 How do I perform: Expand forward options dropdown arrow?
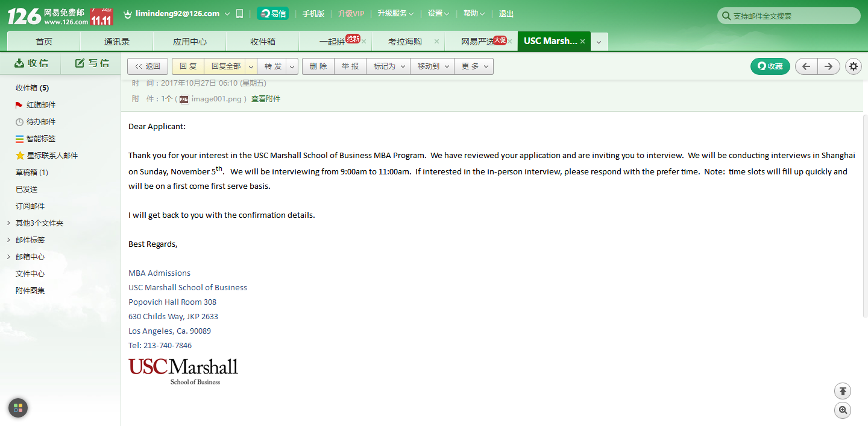(x=292, y=66)
